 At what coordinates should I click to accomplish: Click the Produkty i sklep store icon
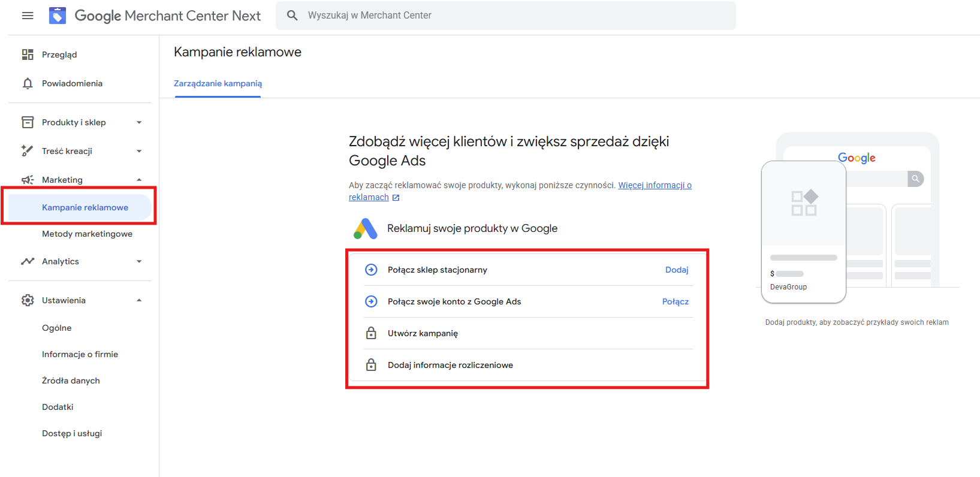pyautogui.click(x=28, y=122)
